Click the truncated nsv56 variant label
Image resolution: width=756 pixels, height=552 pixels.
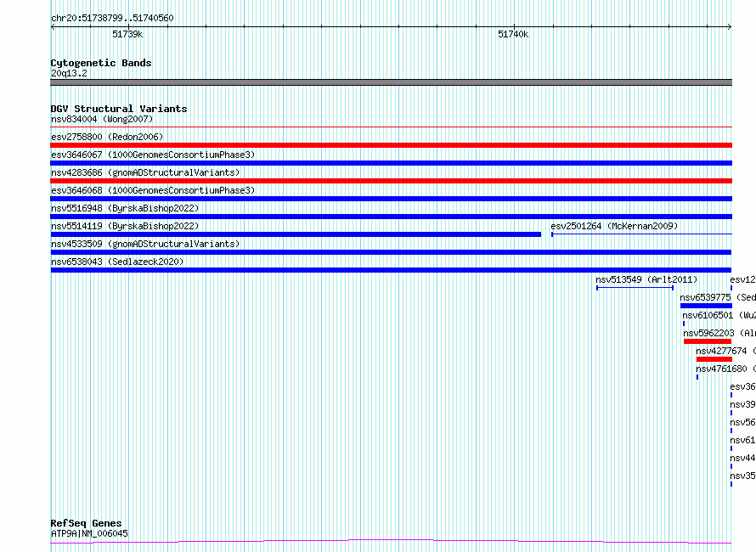click(742, 422)
